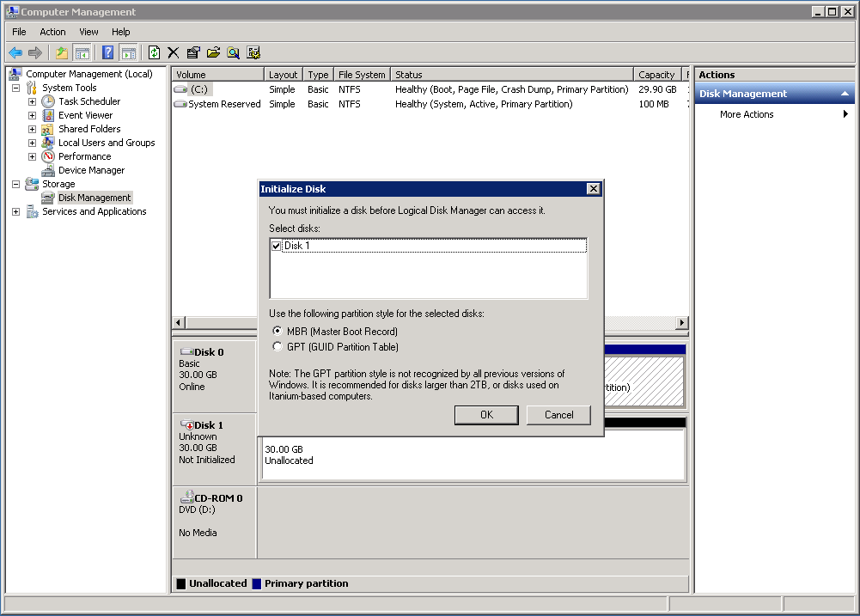Open the Action menu
This screenshot has height=616, width=860.
tap(52, 32)
